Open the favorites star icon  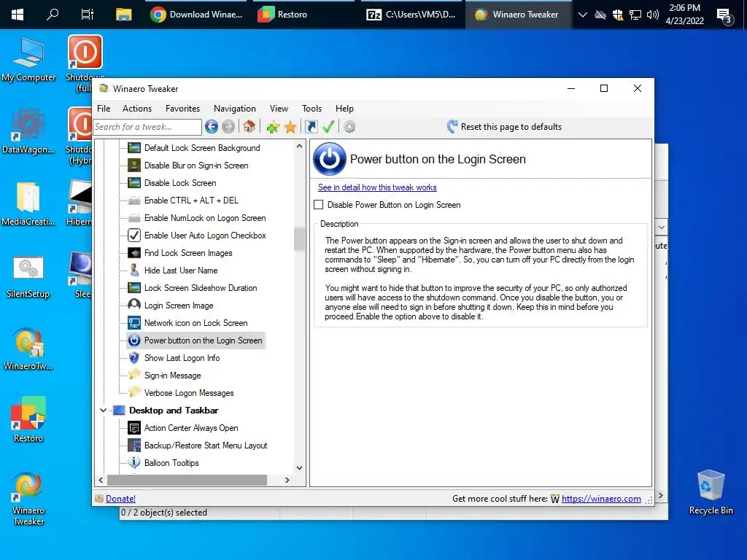[290, 127]
